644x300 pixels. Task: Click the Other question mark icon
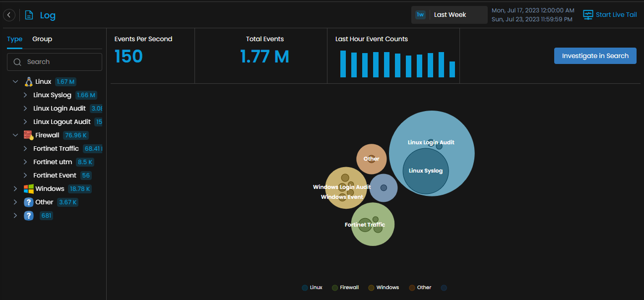tap(29, 202)
